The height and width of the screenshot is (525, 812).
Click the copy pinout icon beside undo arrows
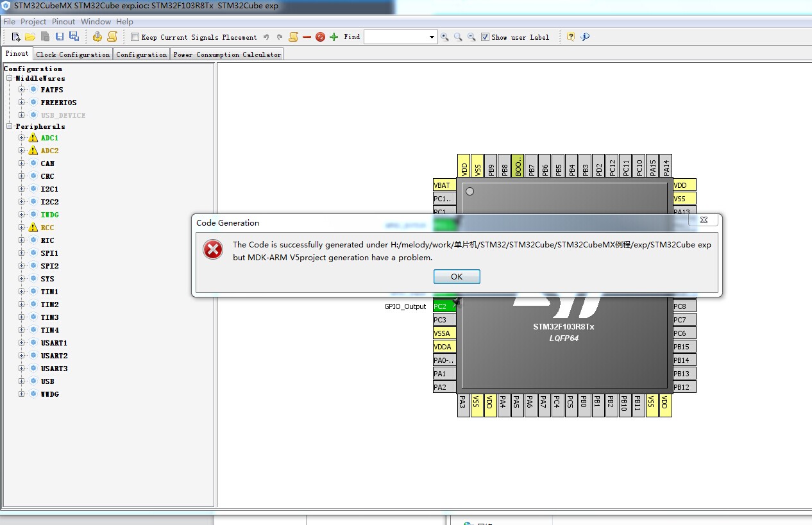tap(293, 37)
